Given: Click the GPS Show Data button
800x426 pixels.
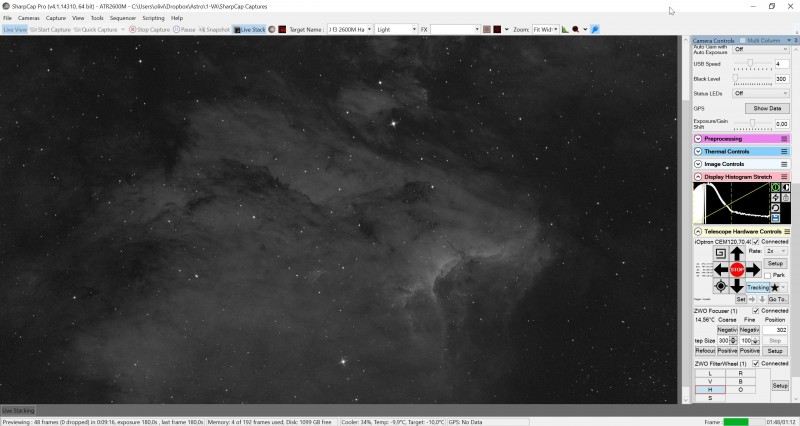Looking at the screenshot, I should pyautogui.click(x=767, y=108).
